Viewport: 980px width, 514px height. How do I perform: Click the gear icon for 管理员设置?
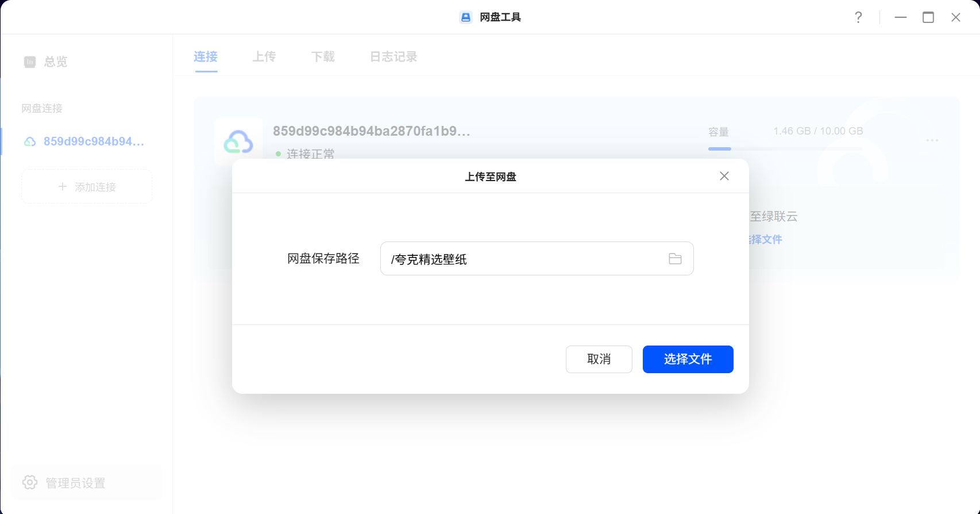pyautogui.click(x=30, y=482)
